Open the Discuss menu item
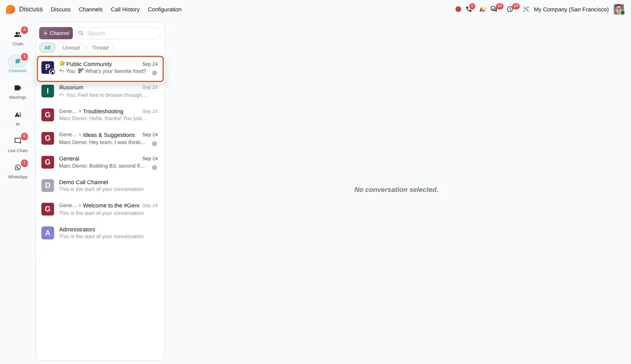The image size is (631, 364). coord(61,9)
